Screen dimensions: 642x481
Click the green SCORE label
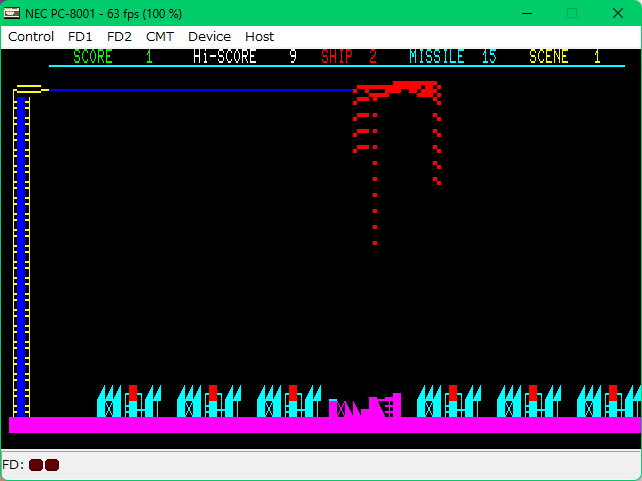click(93, 57)
